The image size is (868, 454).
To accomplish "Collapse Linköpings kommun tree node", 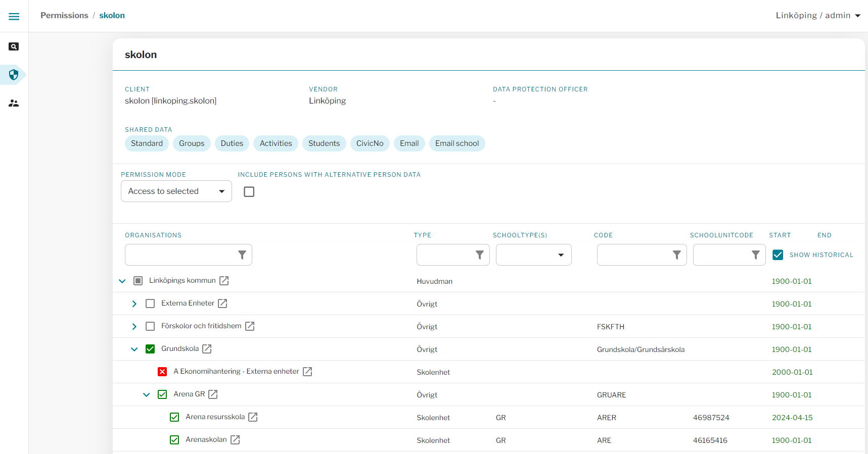I will click(122, 281).
